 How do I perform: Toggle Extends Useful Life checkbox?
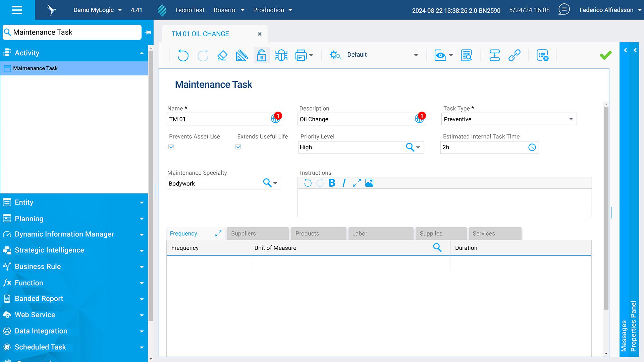[238, 147]
